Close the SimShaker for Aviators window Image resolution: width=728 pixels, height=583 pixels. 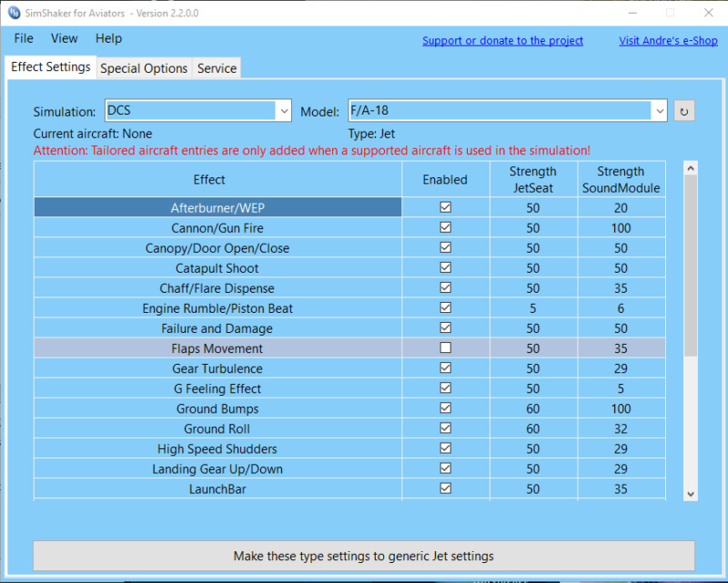pos(709,13)
